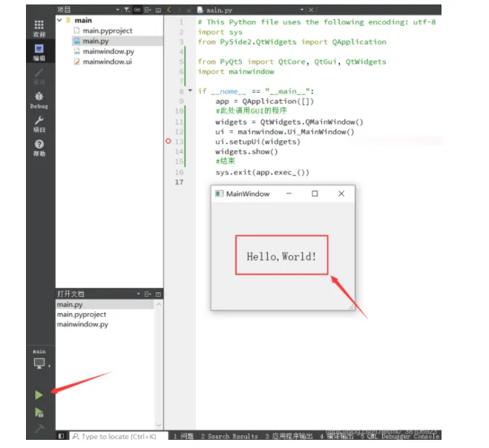The height and width of the screenshot is (448, 489).
Task: Open the 4 编译输出 pane
Action: pyautogui.click(x=337, y=436)
